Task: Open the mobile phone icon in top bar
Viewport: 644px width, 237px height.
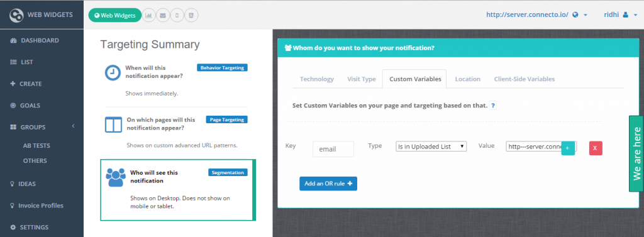Action: click(177, 16)
